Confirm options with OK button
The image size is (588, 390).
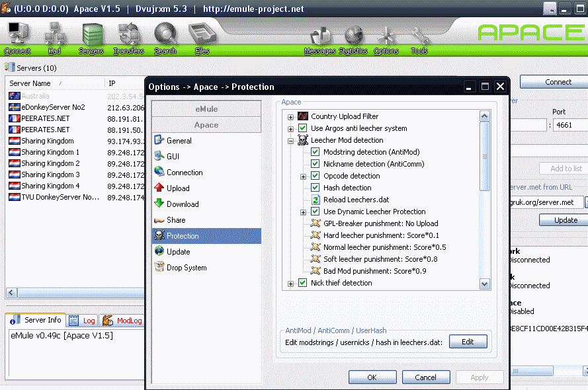pyautogui.click(x=372, y=377)
